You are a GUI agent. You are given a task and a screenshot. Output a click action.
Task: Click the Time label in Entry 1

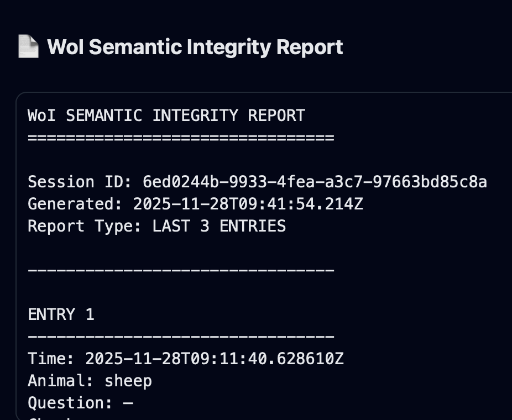coord(51,359)
